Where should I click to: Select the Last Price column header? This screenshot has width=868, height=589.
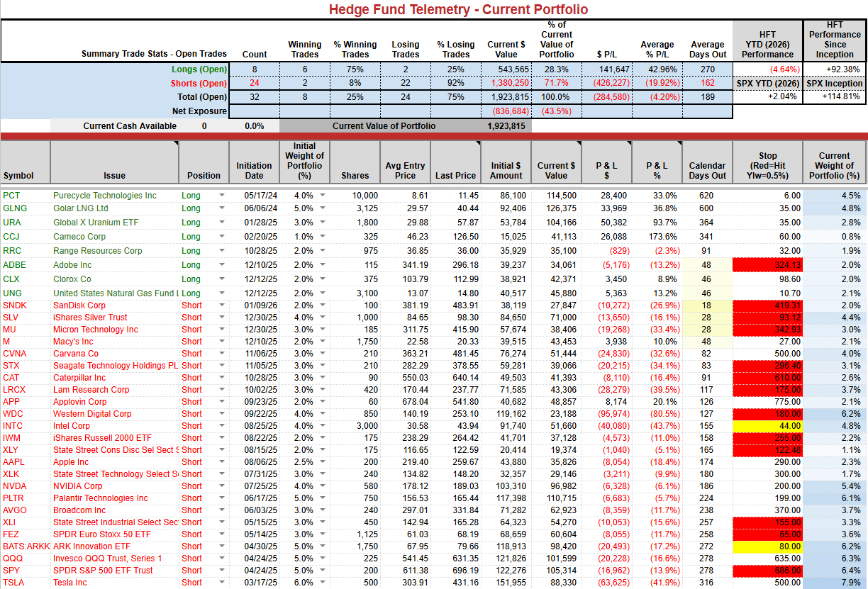click(x=455, y=162)
